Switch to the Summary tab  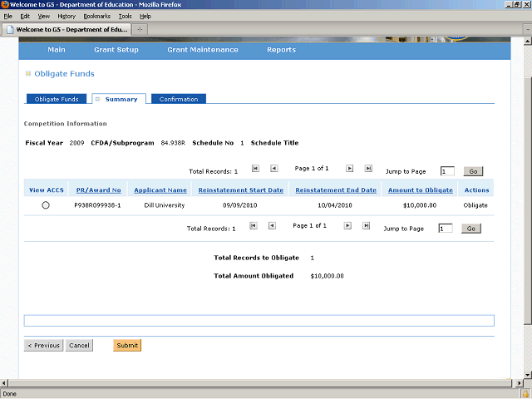click(x=119, y=99)
